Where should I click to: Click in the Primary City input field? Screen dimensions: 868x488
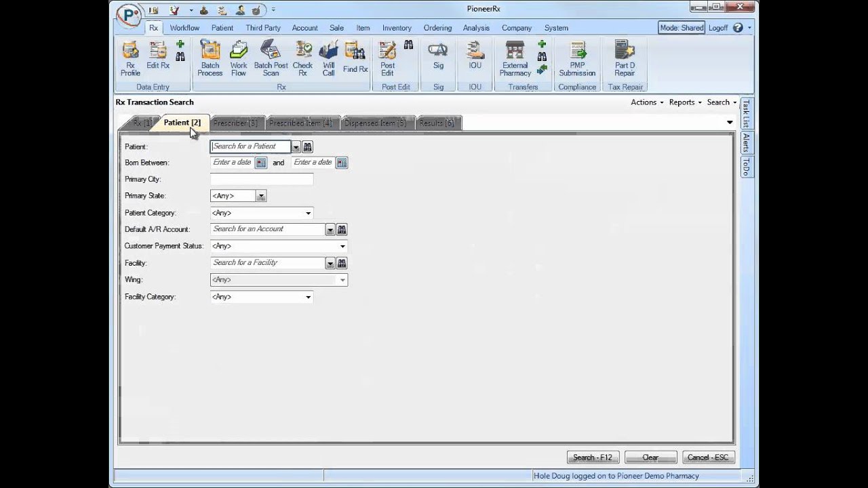click(262, 180)
